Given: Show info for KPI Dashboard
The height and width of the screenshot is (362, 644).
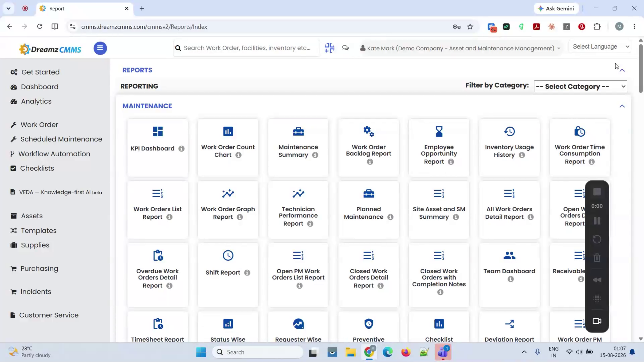Looking at the screenshot, I should 181,149.
